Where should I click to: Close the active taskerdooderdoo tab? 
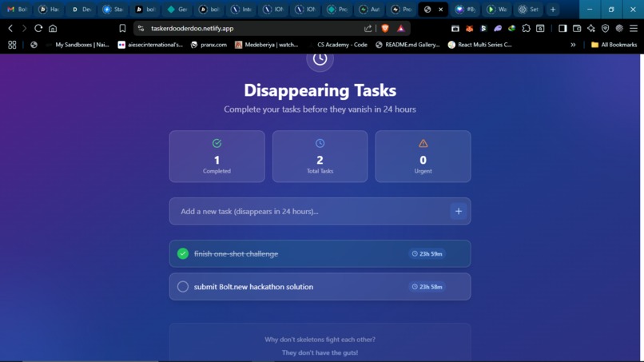441,10
